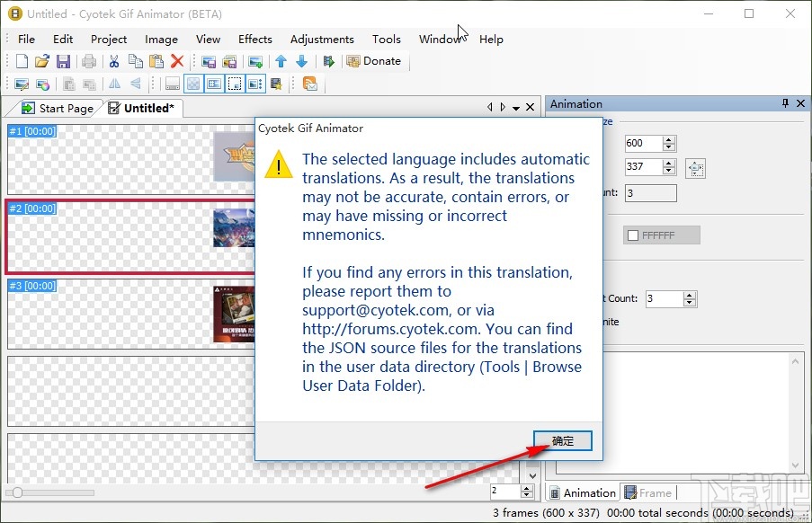Screen dimensions: 812x523
Task: Open the Image menu
Action: [161, 40]
